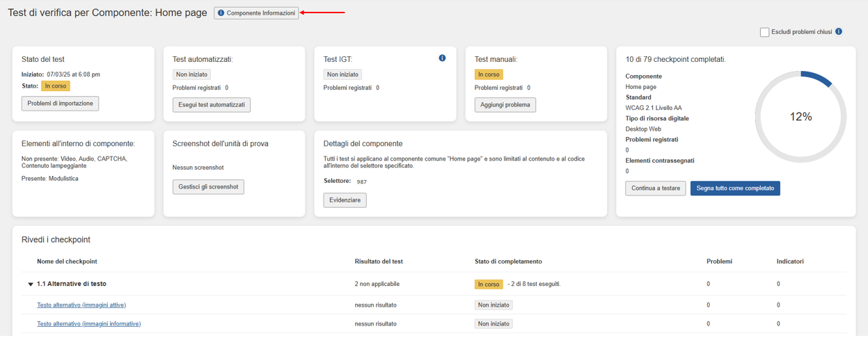Open Gestisci gli screenshot

[x=208, y=187]
